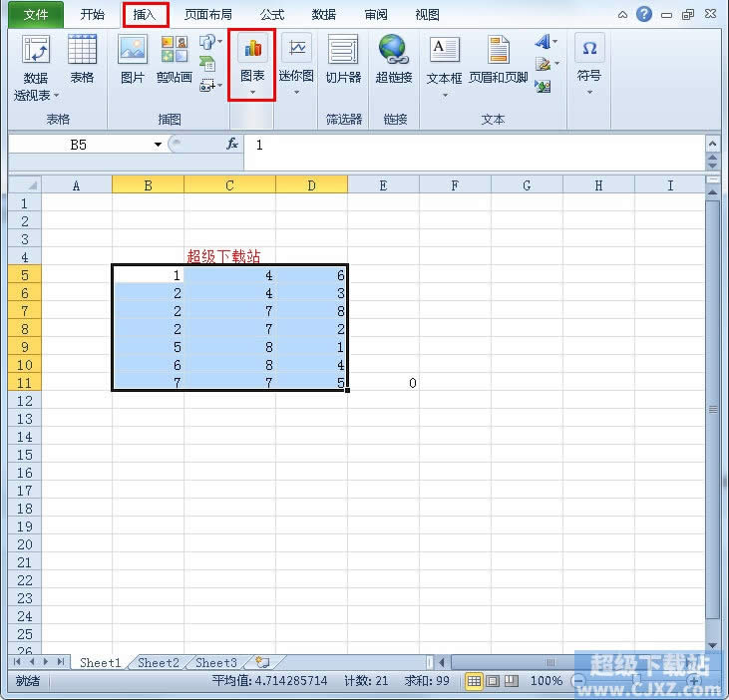This screenshot has height=700, width=729.
Task: Switch to the 数据 Data tab
Action: (x=323, y=14)
